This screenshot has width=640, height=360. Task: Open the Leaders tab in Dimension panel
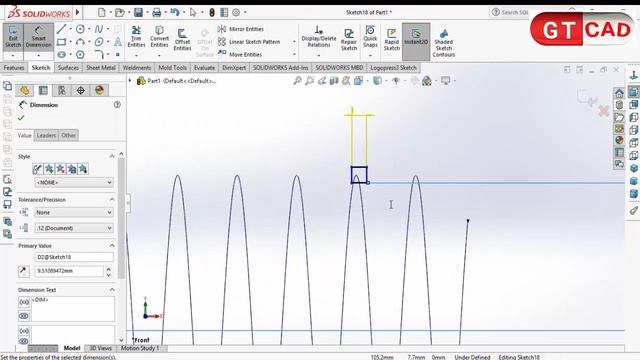tap(46, 136)
